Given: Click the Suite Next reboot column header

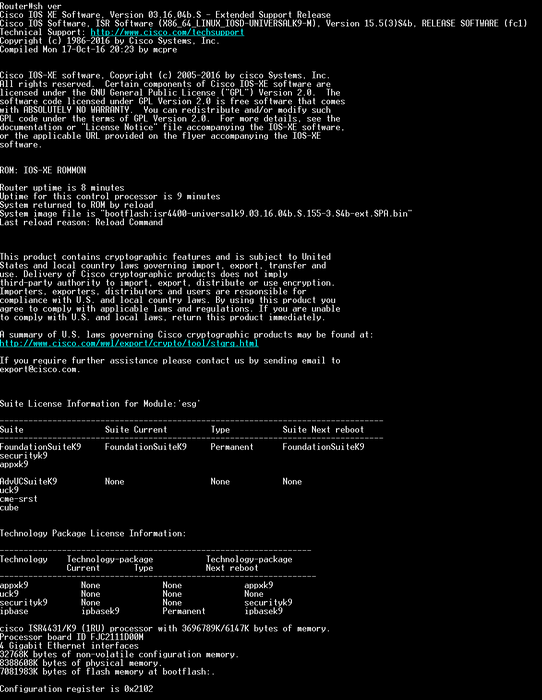Looking at the screenshot, I should point(323,429).
